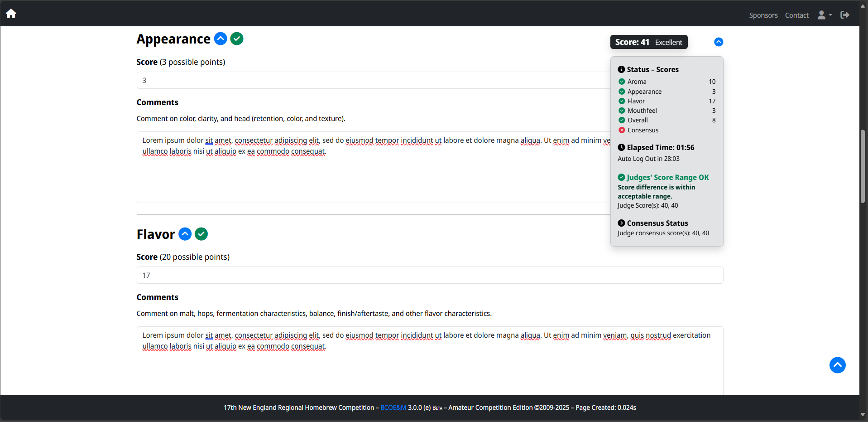Open the Contact page
This screenshot has height=422, width=868.
pyautogui.click(x=796, y=15)
